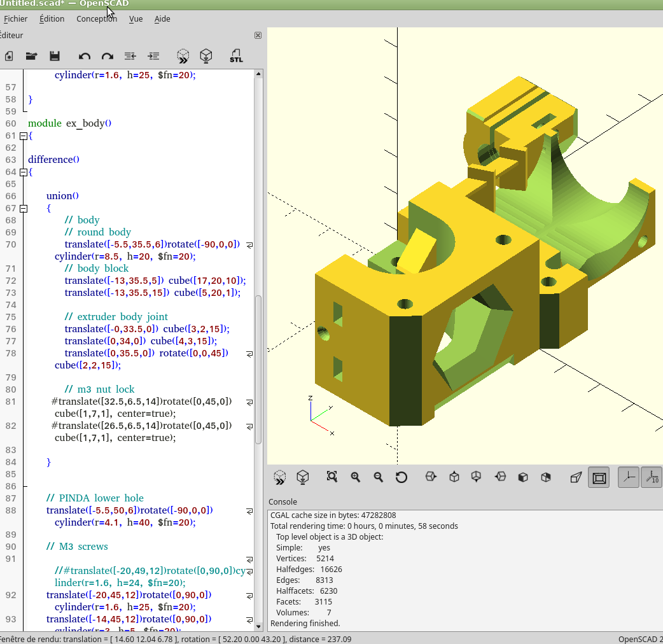Click the Redo arrow icon

pyautogui.click(x=108, y=56)
